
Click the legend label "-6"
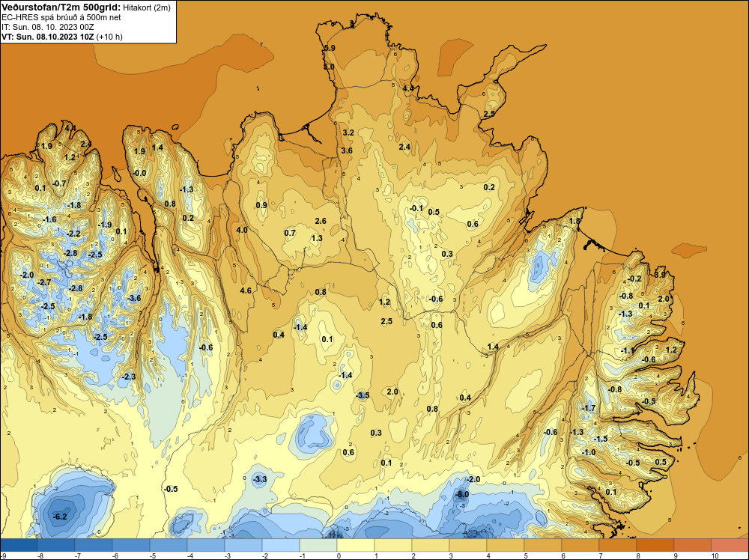point(115,556)
